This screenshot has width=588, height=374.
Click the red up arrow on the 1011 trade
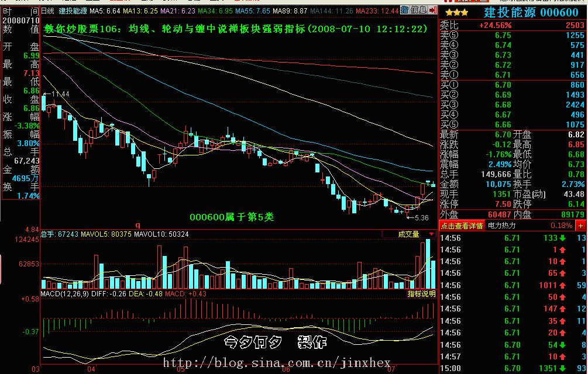562,285
